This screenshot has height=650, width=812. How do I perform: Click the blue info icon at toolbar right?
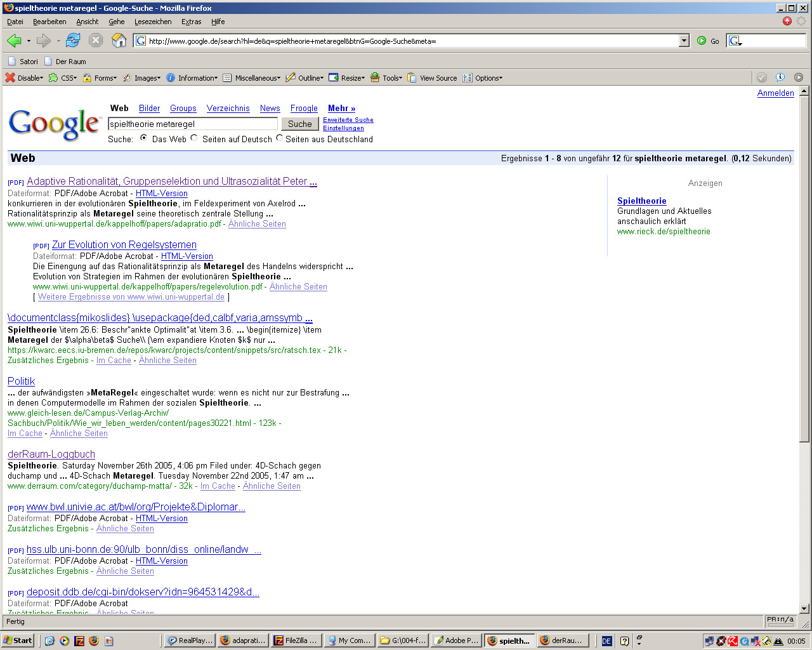click(x=780, y=77)
